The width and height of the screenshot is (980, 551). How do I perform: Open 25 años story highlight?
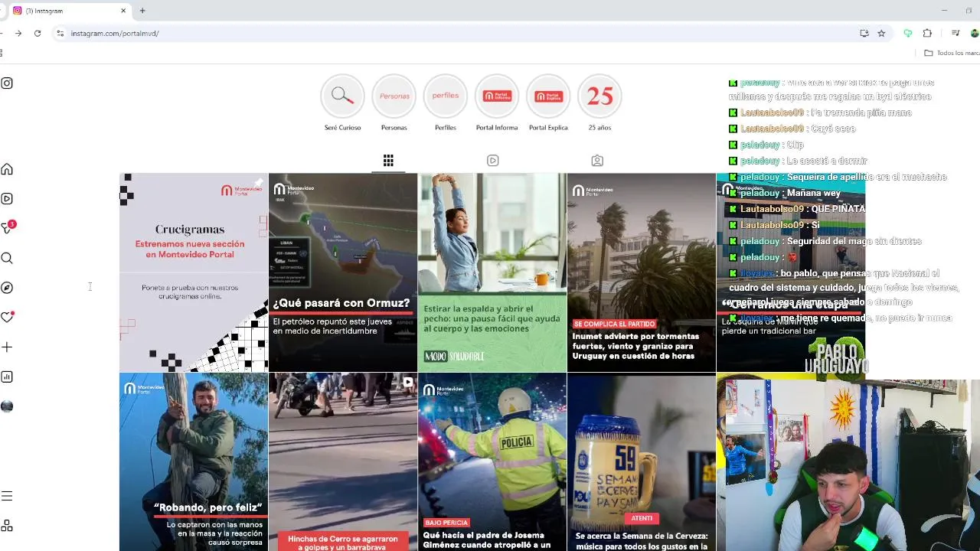coord(599,96)
